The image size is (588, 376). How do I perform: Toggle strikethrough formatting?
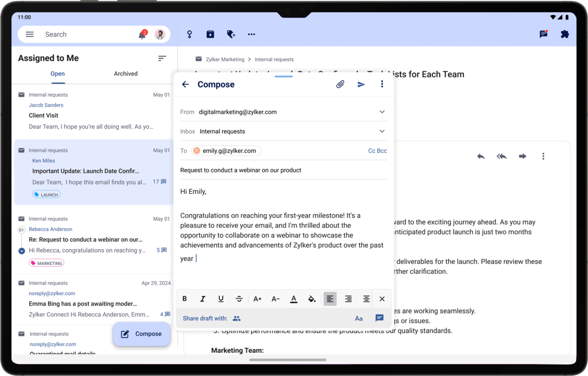[x=239, y=299]
